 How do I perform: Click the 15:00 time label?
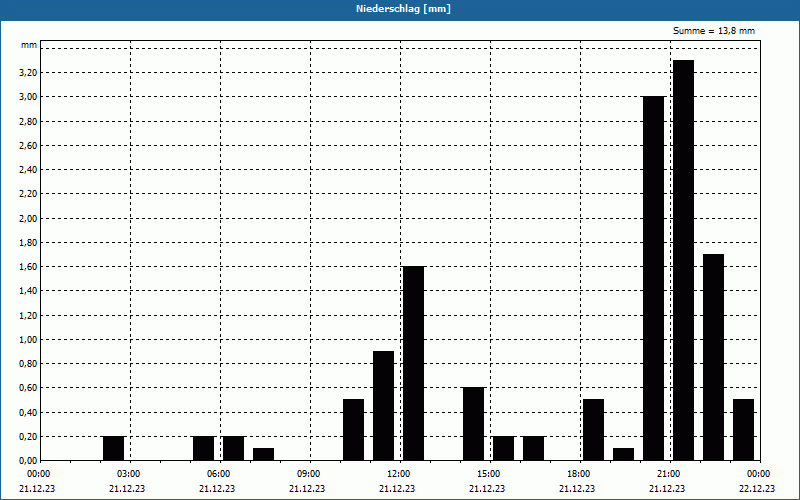coord(489,474)
